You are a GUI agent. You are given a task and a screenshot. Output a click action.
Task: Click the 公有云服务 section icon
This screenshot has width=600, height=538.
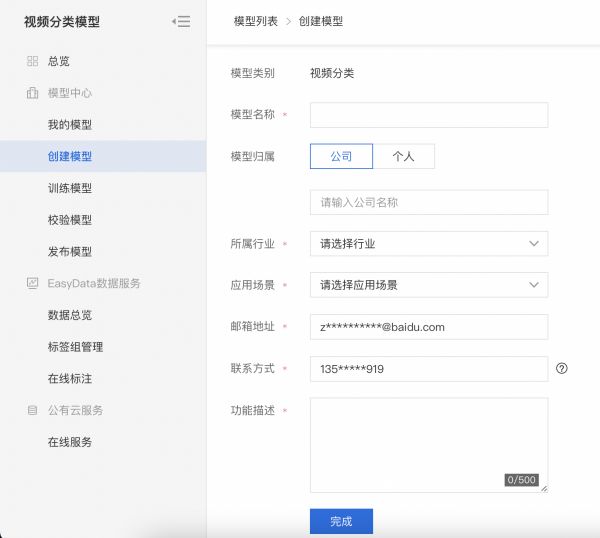tap(33, 410)
